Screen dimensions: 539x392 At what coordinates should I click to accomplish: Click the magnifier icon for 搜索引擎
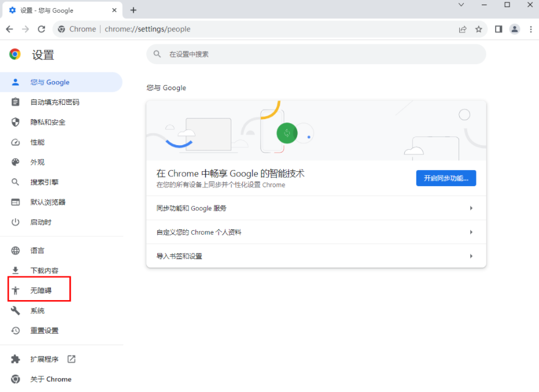(x=16, y=182)
